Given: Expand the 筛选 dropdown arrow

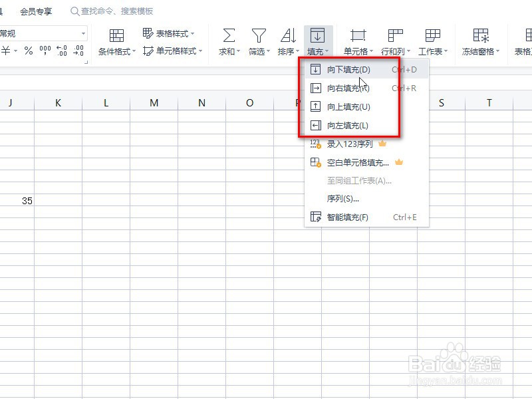Looking at the screenshot, I should 268,51.
